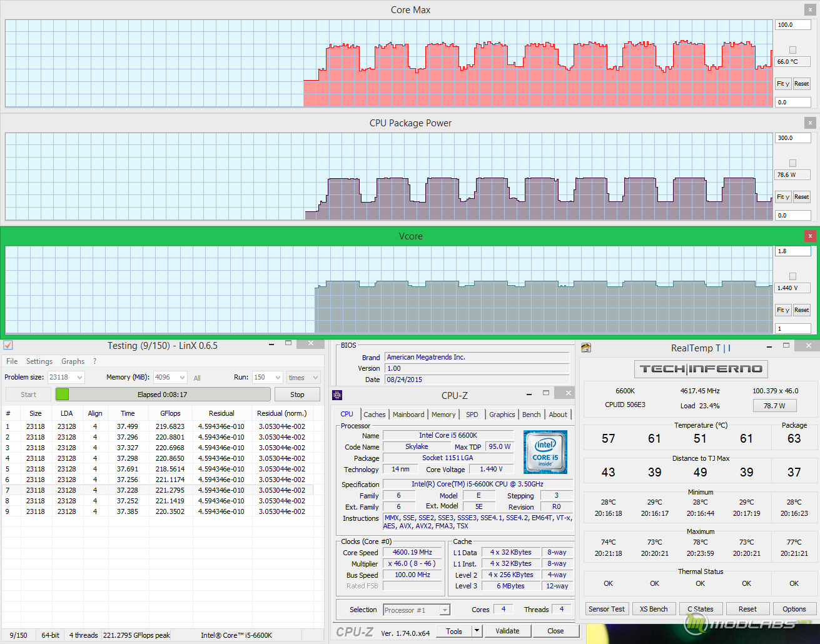Stop the LinX test run
Screen dimensions: 820x644
[x=297, y=395]
